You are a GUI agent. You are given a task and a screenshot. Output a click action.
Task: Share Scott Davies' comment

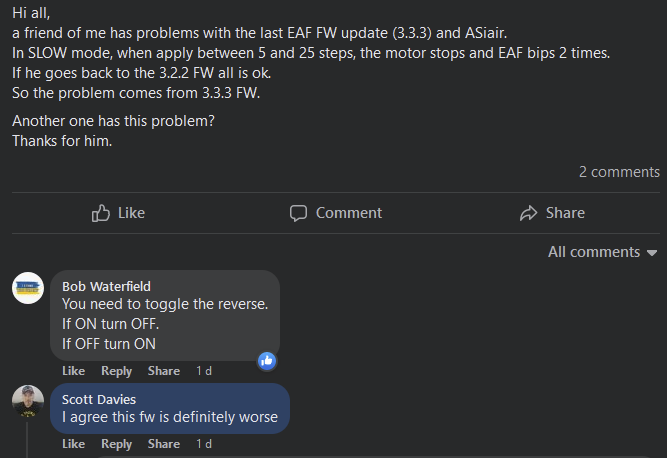(163, 444)
